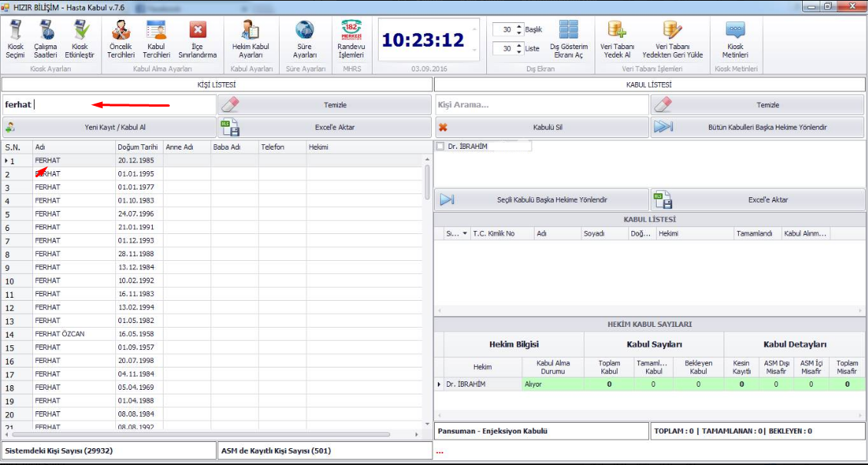
Task: Click the Kişi Arama search field
Action: (542, 105)
